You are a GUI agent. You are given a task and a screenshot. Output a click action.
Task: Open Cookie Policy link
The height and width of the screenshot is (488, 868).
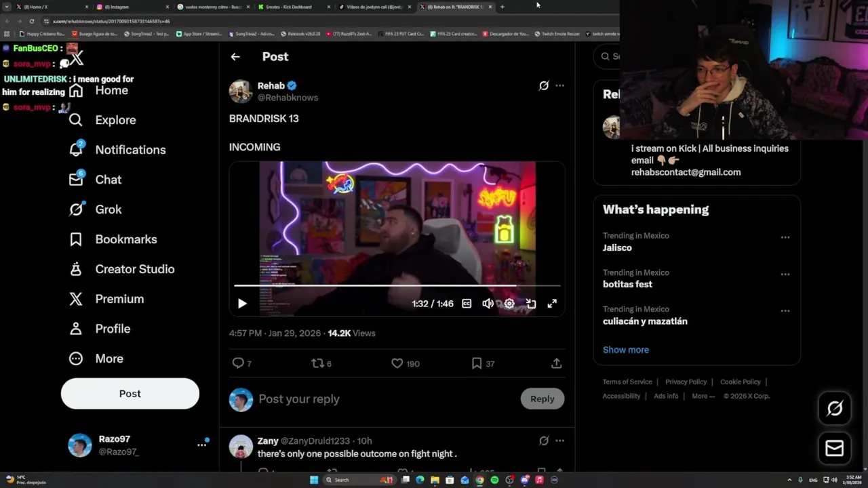coord(741,382)
